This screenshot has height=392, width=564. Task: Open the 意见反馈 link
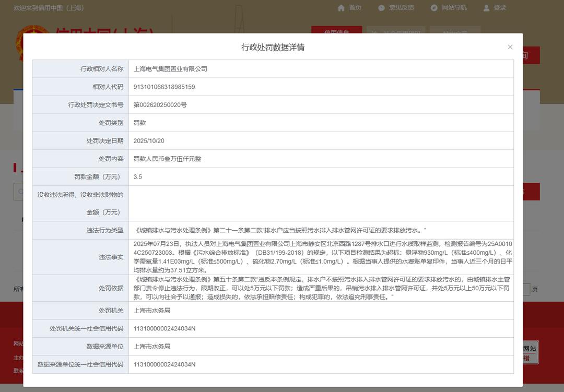pos(402,8)
